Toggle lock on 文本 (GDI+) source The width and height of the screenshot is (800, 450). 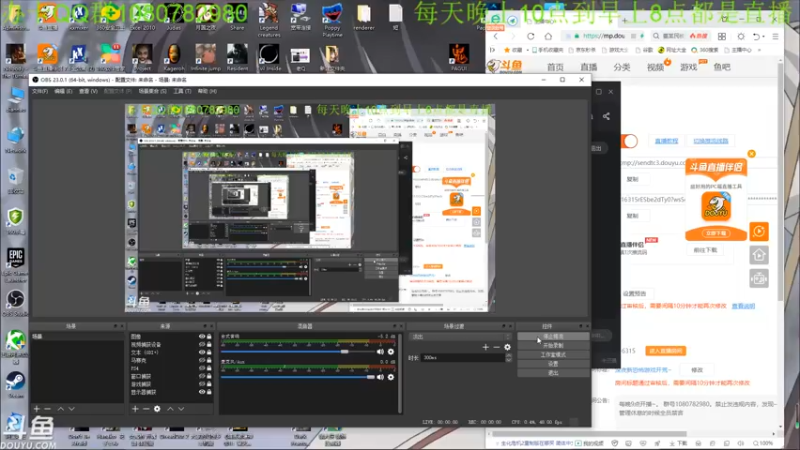point(209,353)
